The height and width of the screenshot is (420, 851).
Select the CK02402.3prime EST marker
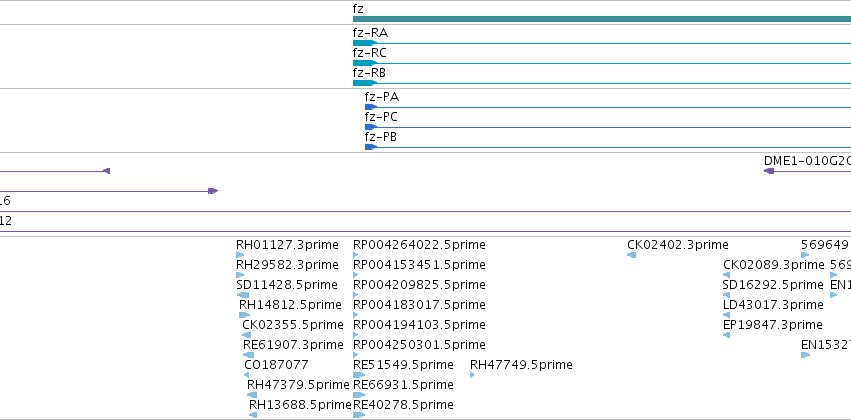tap(631, 254)
